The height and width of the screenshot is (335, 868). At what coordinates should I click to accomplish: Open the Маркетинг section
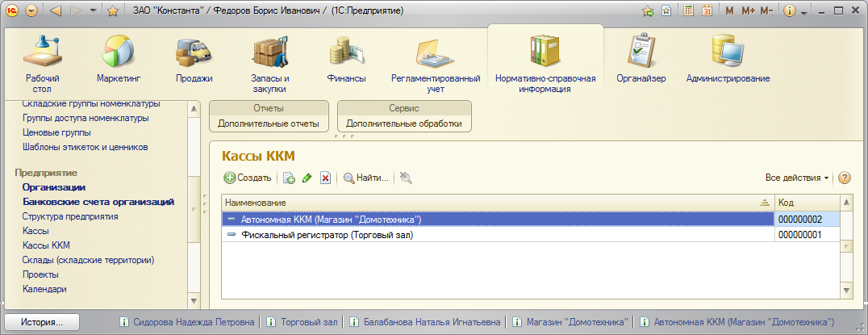[119, 58]
